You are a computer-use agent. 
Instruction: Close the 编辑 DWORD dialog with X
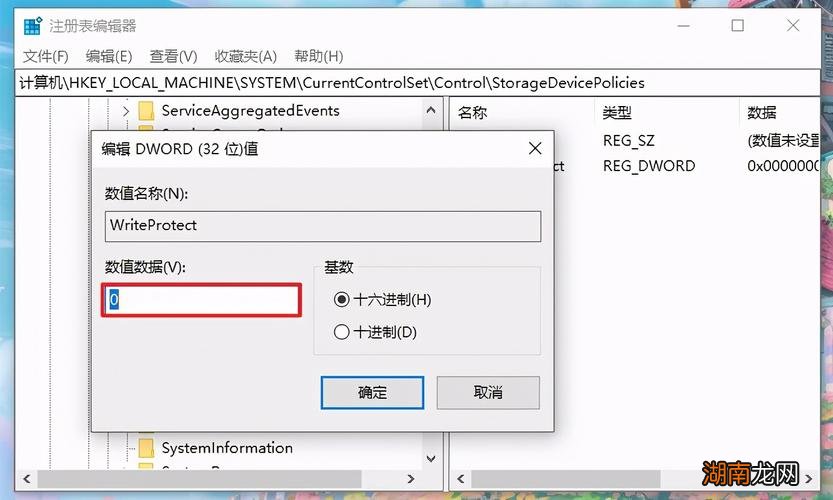535,148
